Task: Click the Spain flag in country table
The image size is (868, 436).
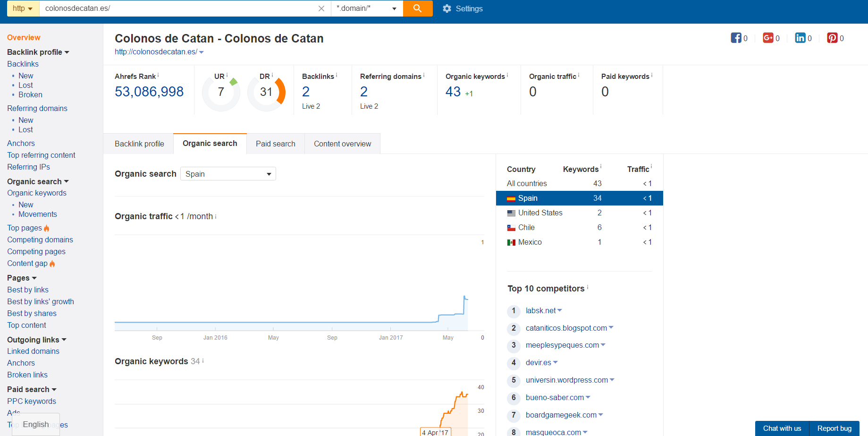Action: (511, 198)
